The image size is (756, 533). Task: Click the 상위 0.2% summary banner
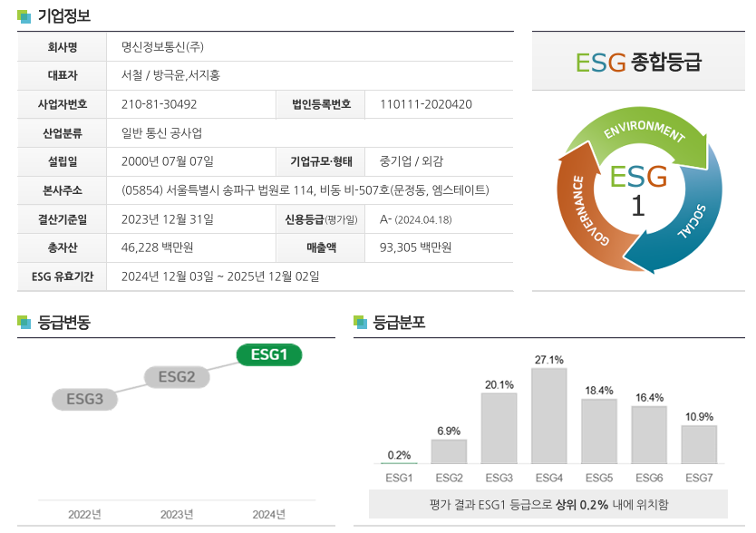548,505
